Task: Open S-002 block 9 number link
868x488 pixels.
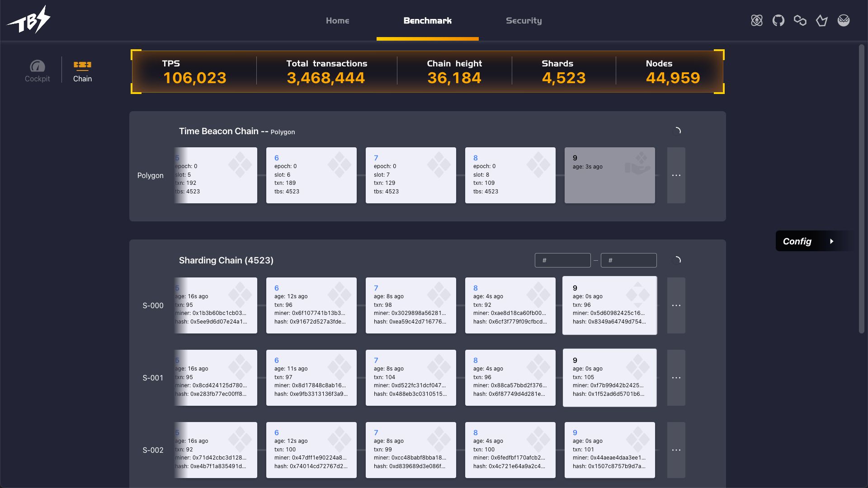Action: point(575,432)
